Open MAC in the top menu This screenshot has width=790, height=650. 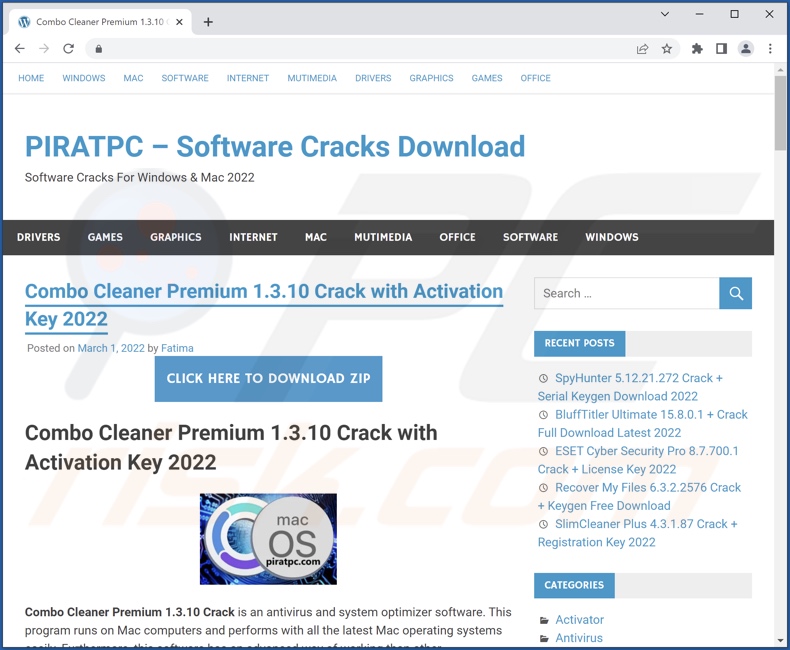134,78
